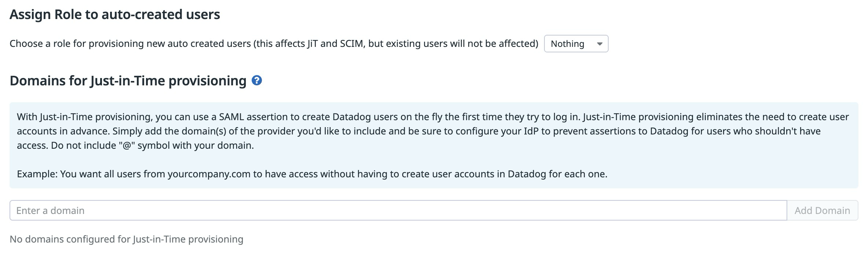This screenshot has width=868, height=255.
Task: Click the dropdown caret on the Nothing selector
Action: (600, 43)
